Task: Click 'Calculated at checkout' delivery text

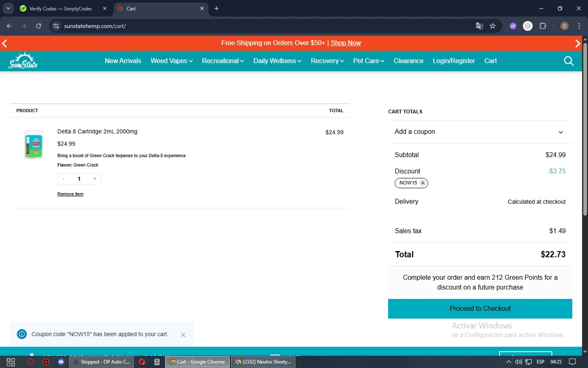Action: 537,202
